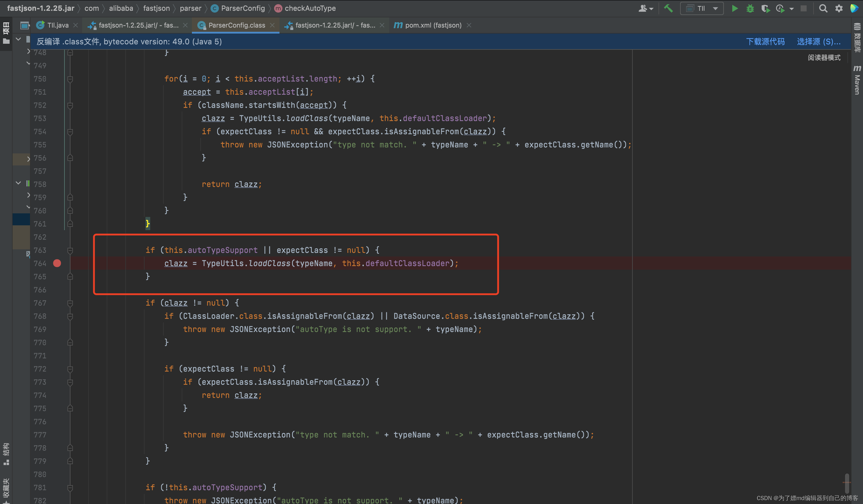Open the Structure tool window (结构)

pos(6,454)
